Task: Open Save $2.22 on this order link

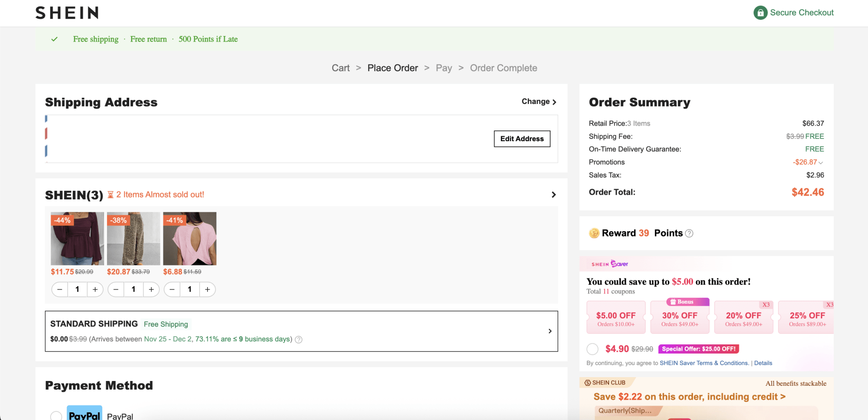Action: tap(690, 397)
